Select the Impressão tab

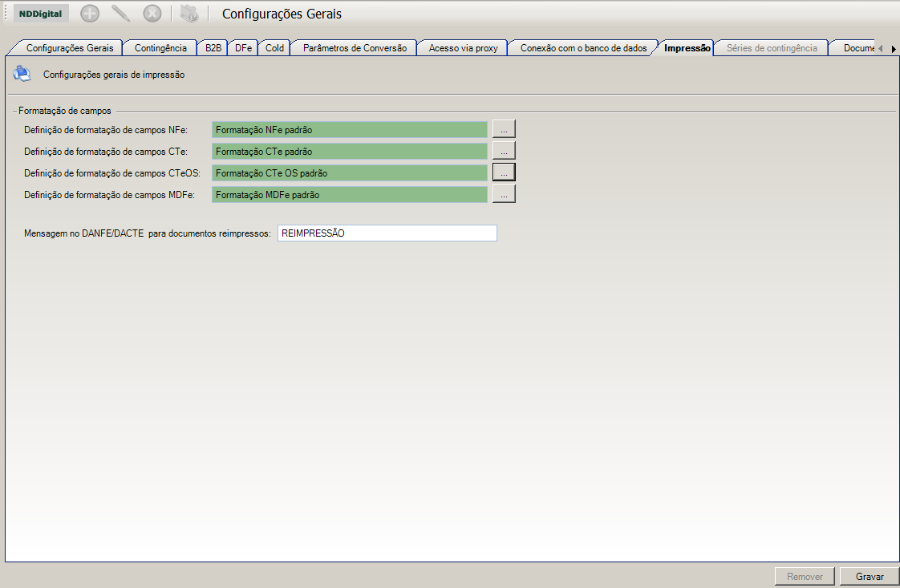pyautogui.click(x=687, y=48)
